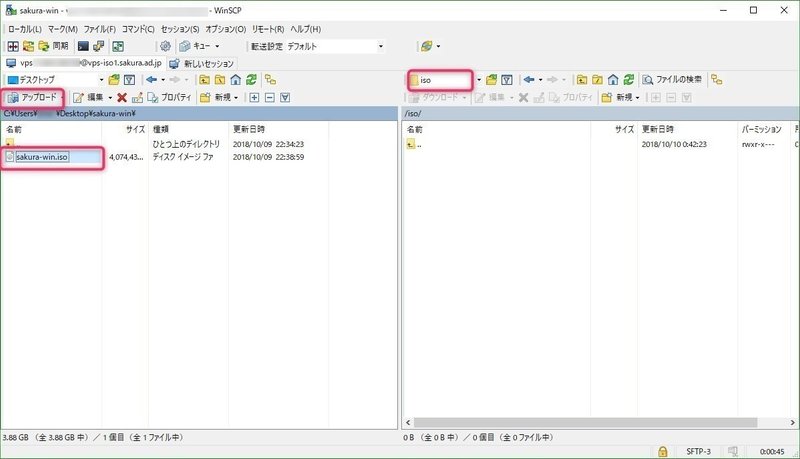Expand remote back history dropdown arrow
Image resolution: width=800 pixels, height=459 pixels.
pos(541,80)
